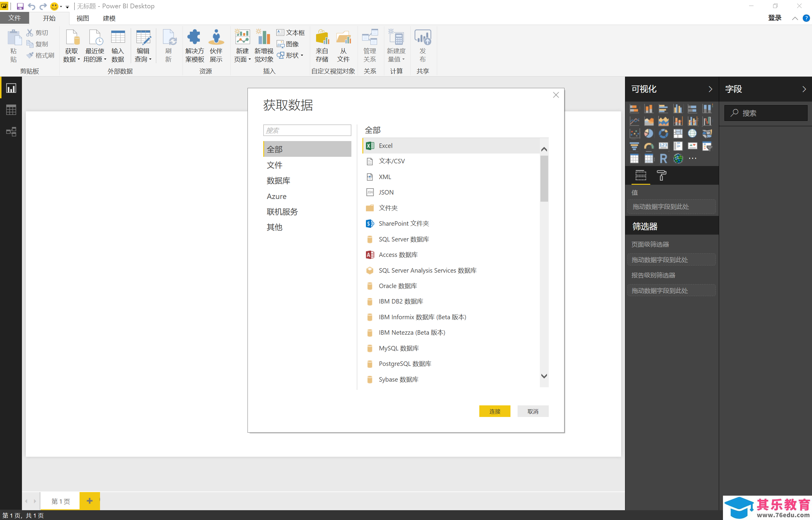Insert an Image (图像)
Screen dimensions: 812x520
click(287, 44)
